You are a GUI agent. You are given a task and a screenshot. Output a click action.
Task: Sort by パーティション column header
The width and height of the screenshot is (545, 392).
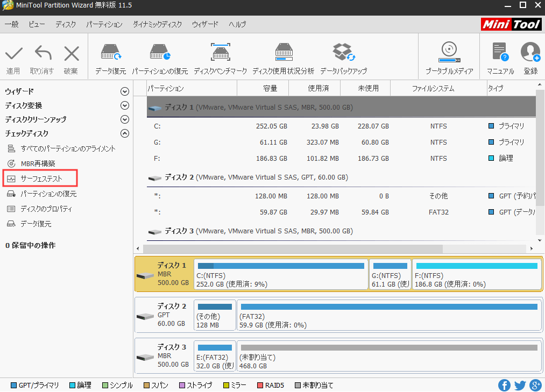tap(192, 88)
